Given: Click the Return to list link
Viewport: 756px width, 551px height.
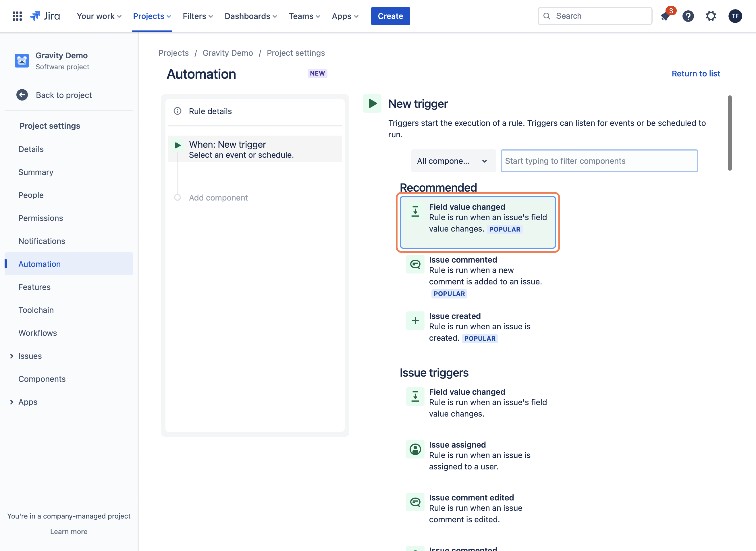Looking at the screenshot, I should (x=696, y=74).
